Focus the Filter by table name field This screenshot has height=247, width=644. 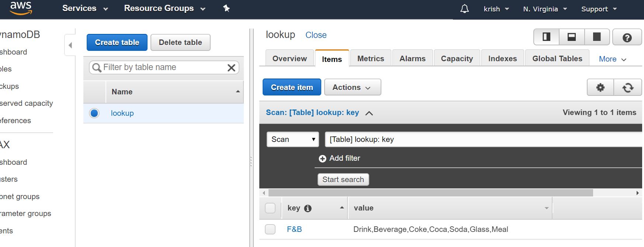(x=164, y=67)
